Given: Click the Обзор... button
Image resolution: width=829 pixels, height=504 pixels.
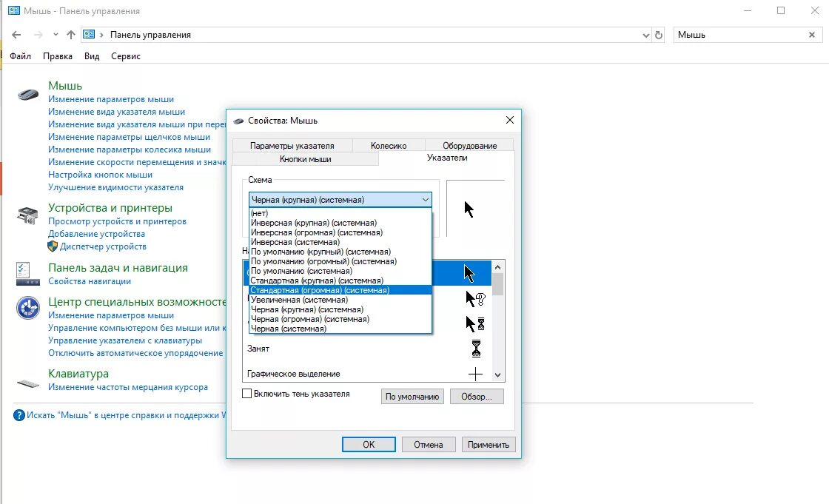Looking at the screenshot, I should [x=477, y=397].
